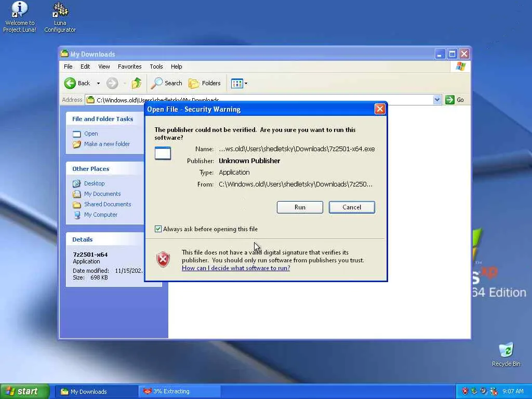
Task: Click the green Go button
Action: (x=455, y=100)
